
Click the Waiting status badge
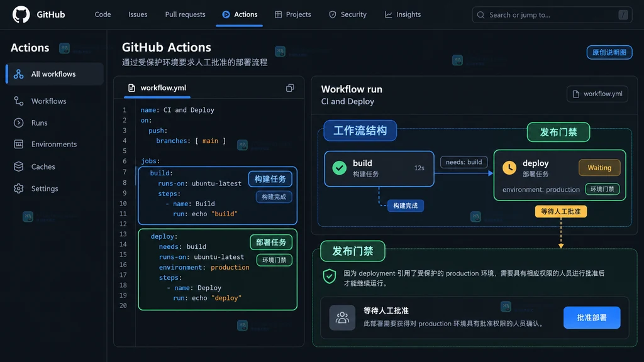[x=599, y=167]
